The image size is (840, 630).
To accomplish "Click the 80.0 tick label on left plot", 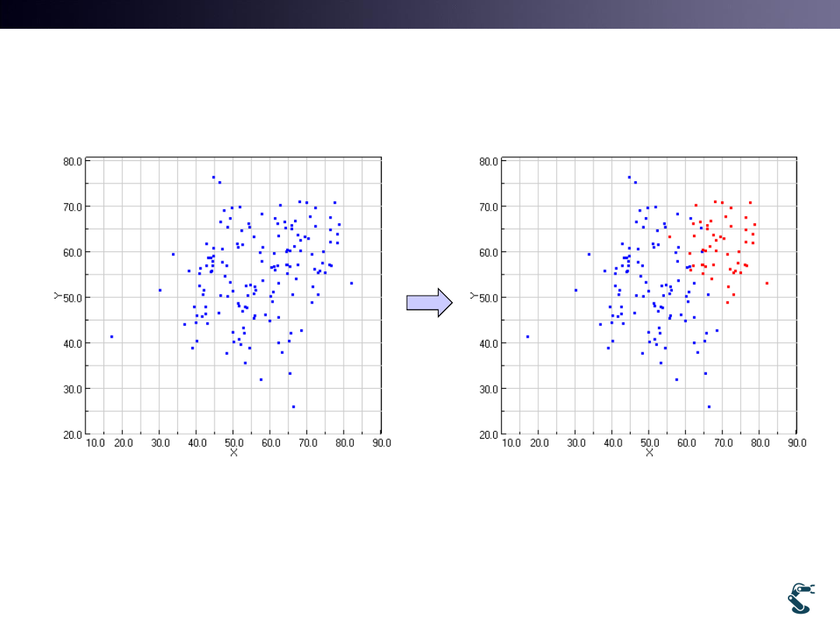I will (345, 443).
